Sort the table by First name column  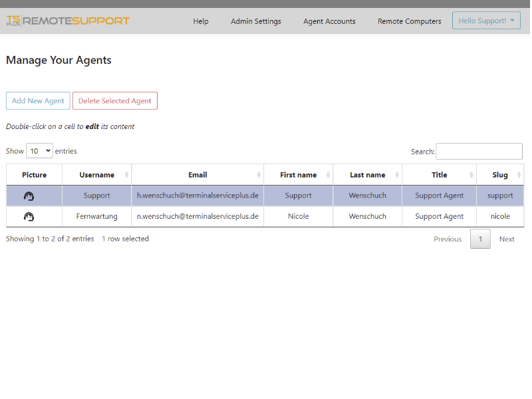[298, 175]
